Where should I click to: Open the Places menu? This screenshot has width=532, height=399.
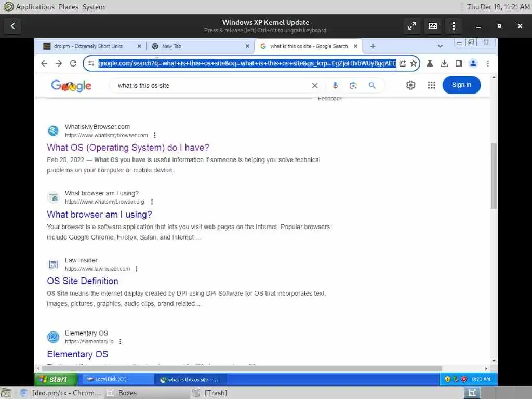coord(68,7)
